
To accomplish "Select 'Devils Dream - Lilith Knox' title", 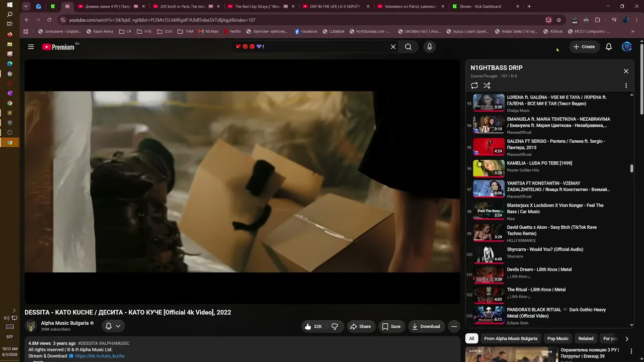I will (x=539, y=269).
